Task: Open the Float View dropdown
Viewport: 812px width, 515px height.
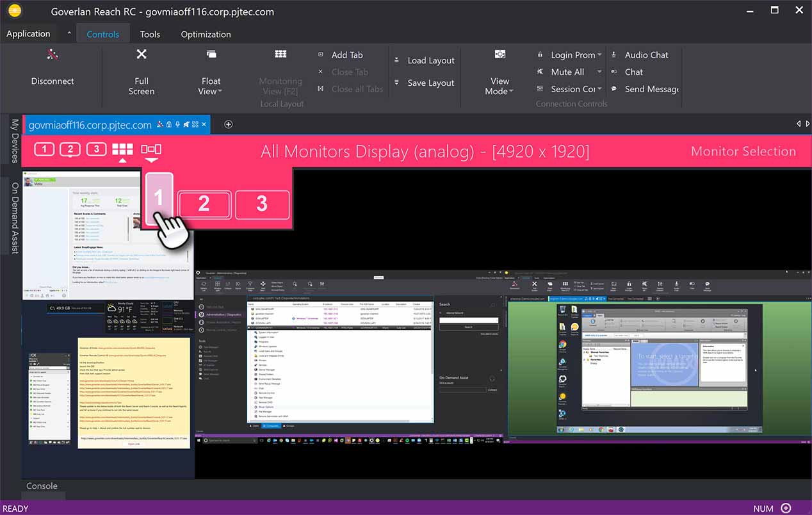Action: coord(211,72)
